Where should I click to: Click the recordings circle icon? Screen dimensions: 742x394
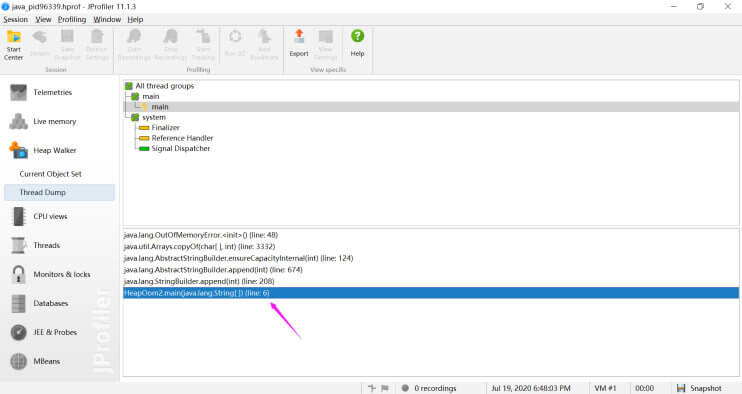click(x=405, y=388)
